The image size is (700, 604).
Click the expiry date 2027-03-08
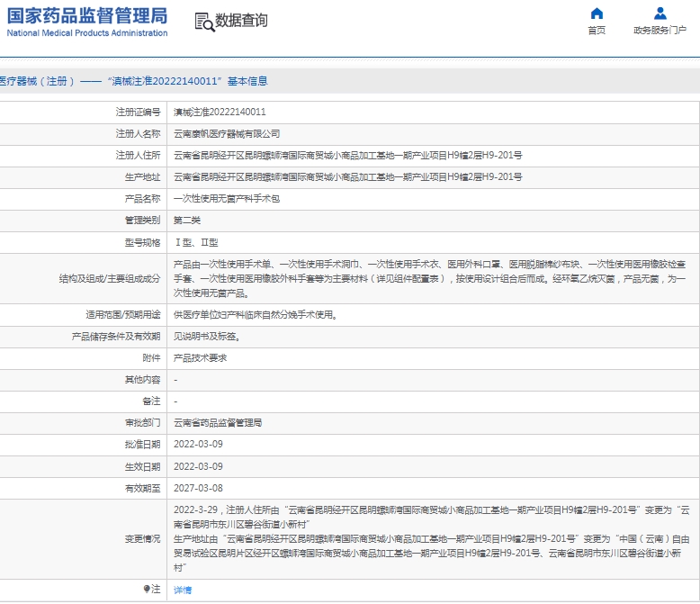(x=198, y=488)
